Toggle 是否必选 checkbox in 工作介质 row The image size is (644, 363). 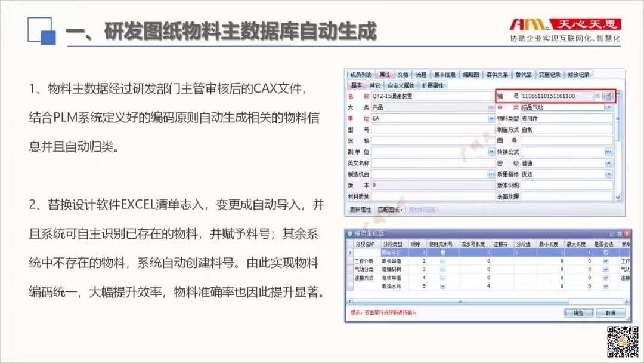pyautogui.click(x=606, y=261)
